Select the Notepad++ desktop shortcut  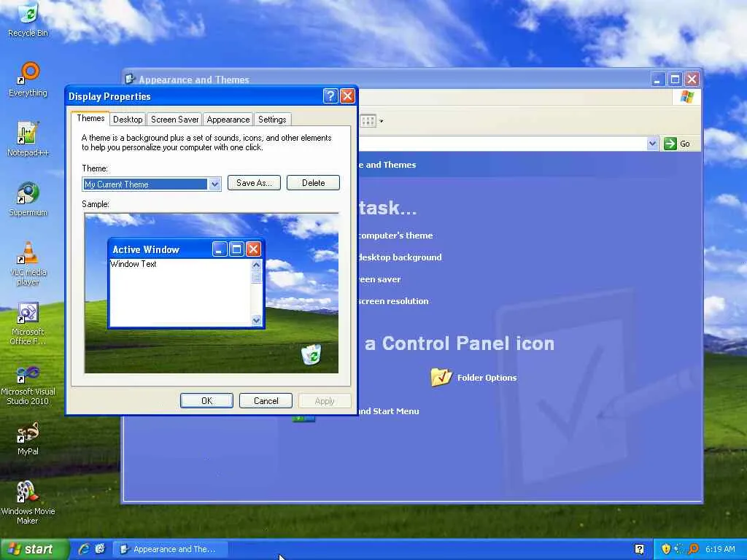[28, 139]
